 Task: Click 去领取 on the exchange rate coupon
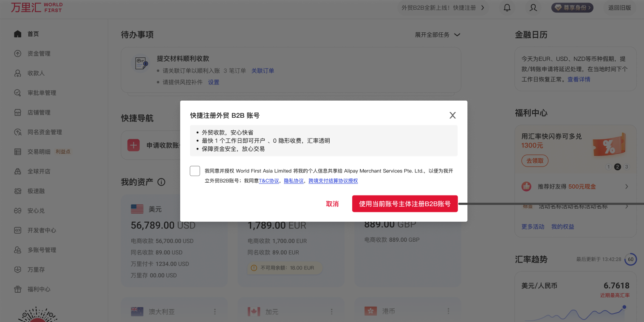[534, 161]
